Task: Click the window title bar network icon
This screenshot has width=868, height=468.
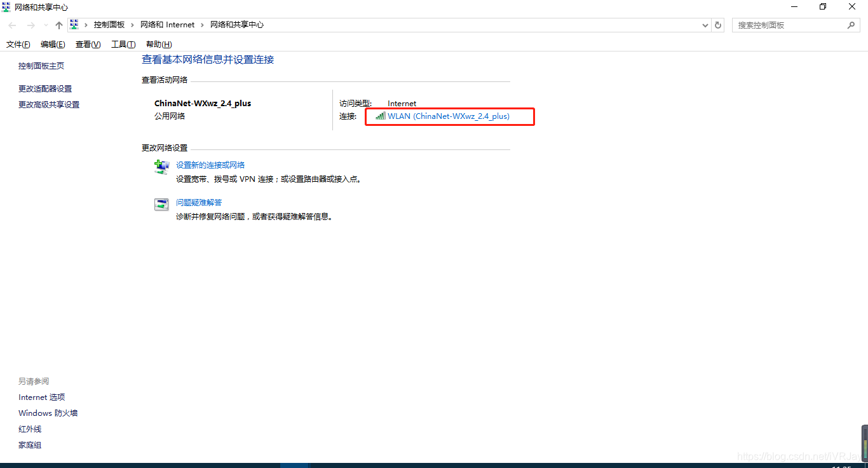Action: point(6,7)
